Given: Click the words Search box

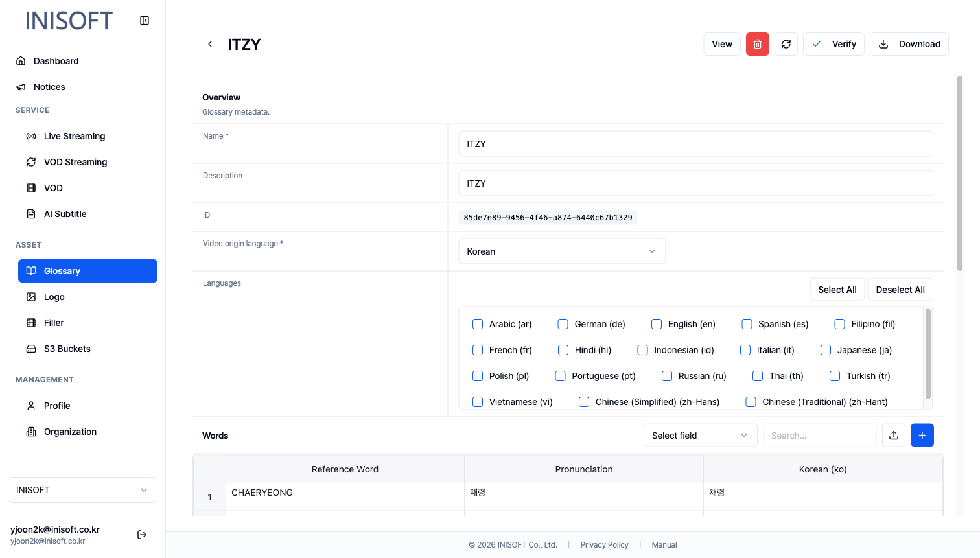Looking at the screenshot, I should pos(820,436).
